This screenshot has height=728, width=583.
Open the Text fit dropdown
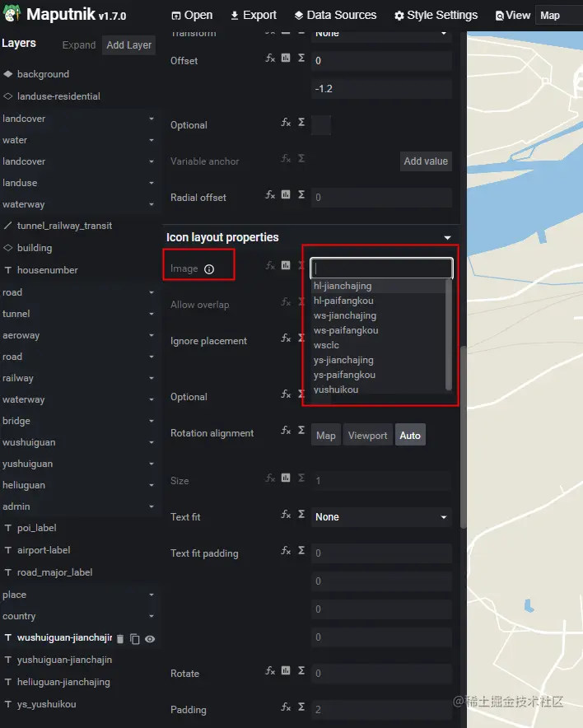click(381, 516)
